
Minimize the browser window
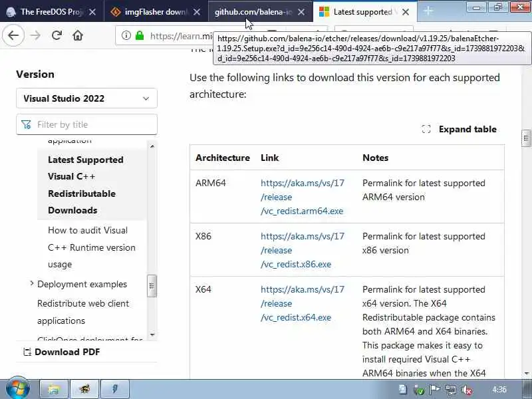(x=476, y=7)
